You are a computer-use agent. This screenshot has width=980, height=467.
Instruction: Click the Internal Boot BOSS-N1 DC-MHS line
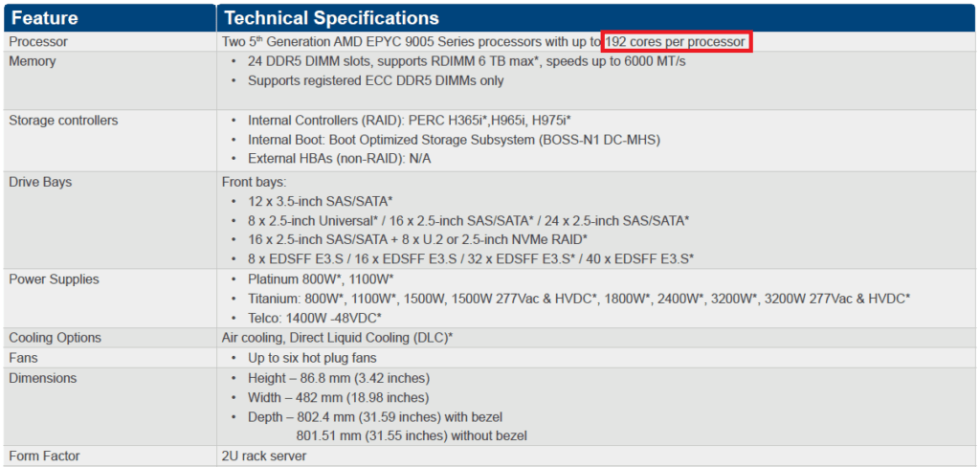click(454, 140)
